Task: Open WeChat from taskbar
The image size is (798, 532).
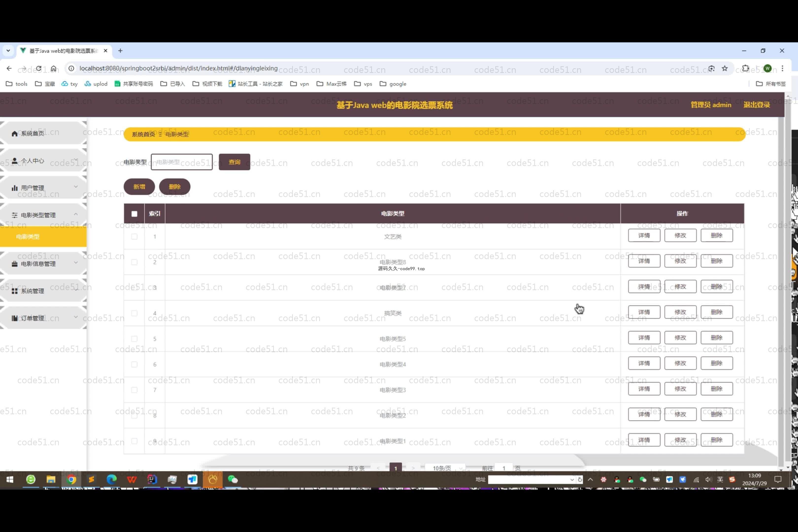Action: point(233,479)
